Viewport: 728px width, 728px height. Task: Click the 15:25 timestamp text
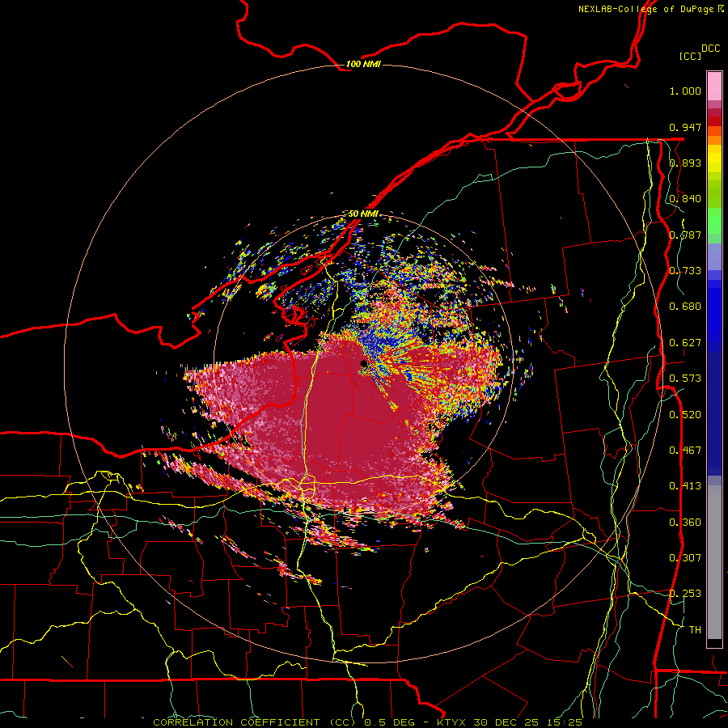[x=564, y=722]
